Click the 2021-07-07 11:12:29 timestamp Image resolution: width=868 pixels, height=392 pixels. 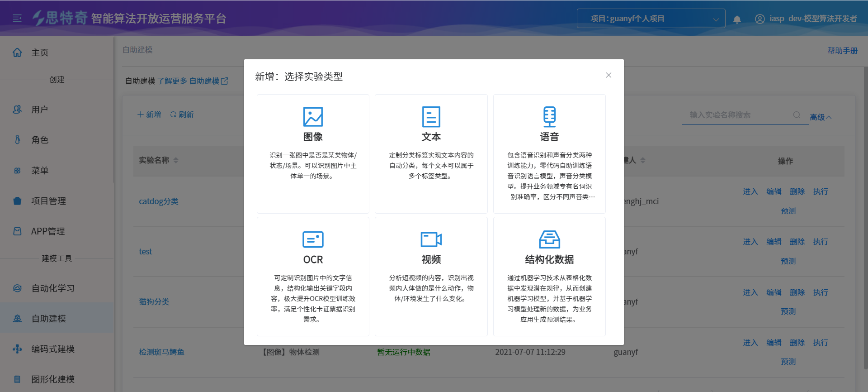pos(530,352)
